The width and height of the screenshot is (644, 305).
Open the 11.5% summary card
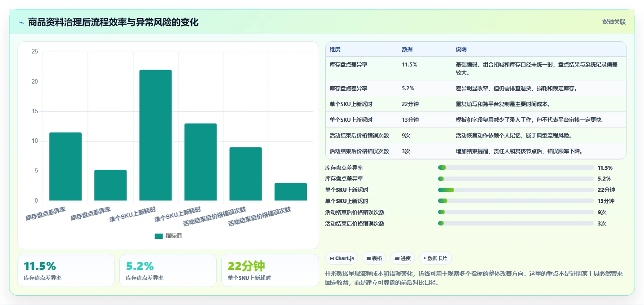click(x=66, y=270)
